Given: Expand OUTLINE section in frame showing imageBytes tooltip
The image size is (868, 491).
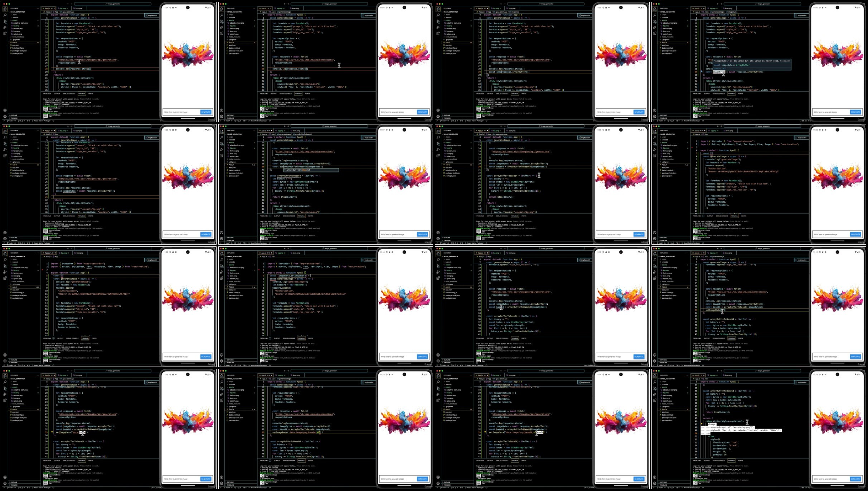Looking at the screenshot, I should pos(674,115).
